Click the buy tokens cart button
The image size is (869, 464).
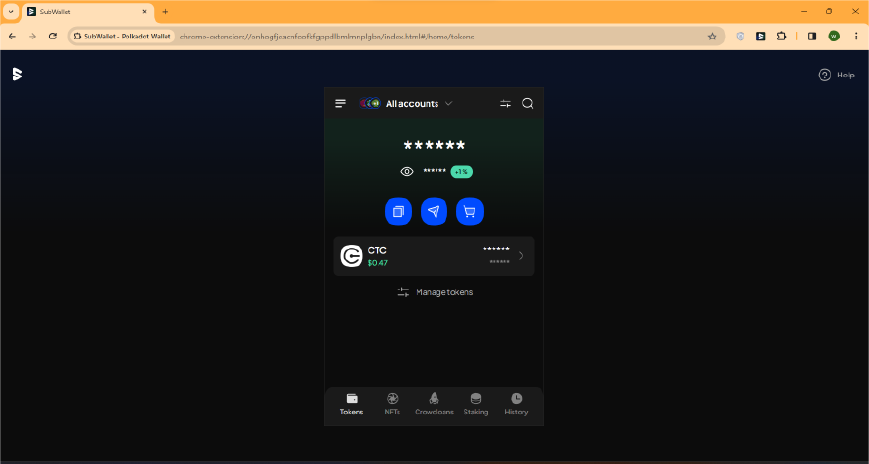[469, 211]
